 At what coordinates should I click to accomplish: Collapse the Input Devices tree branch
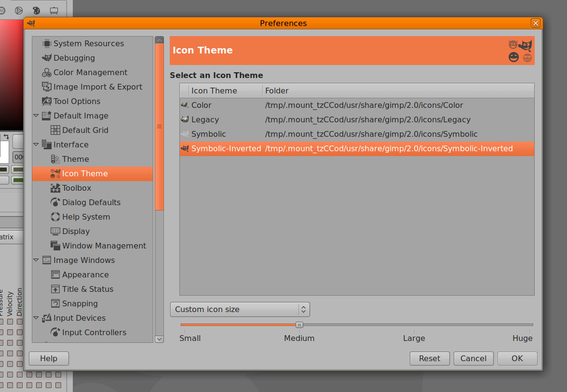point(36,318)
